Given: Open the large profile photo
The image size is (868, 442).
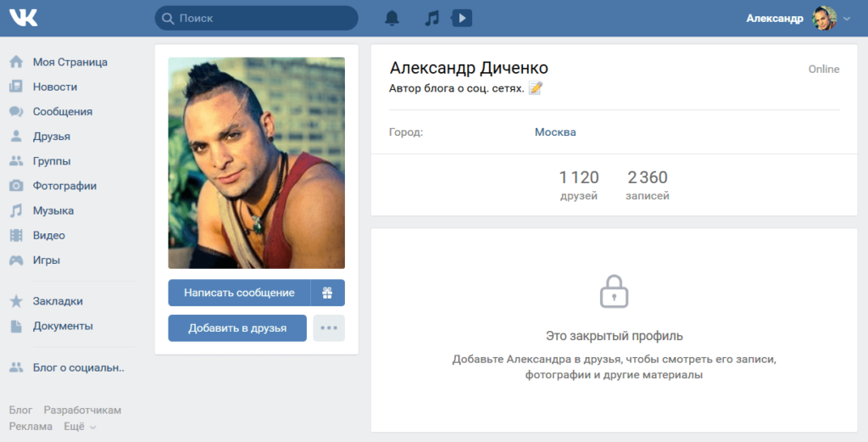Looking at the screenshot, I should pyautogui.click(x=256, y=163).
